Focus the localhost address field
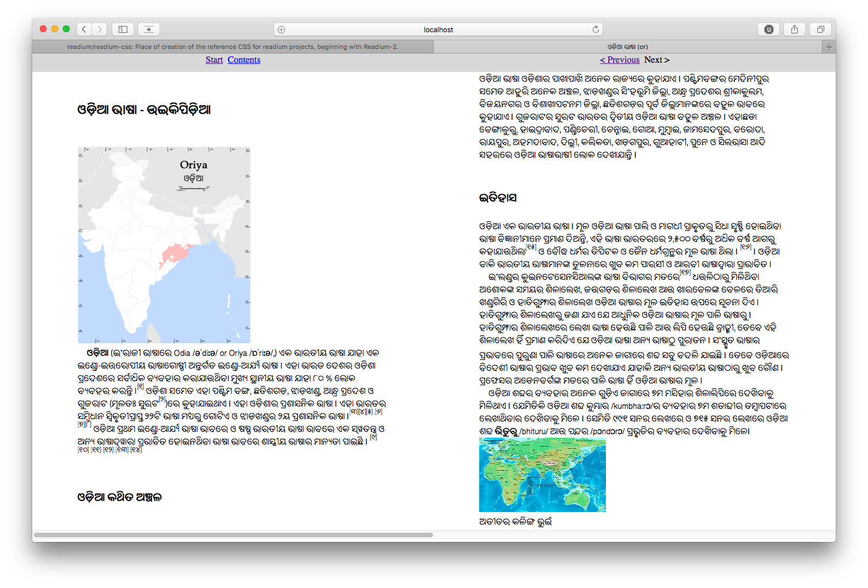 click(x=438, y=29)
